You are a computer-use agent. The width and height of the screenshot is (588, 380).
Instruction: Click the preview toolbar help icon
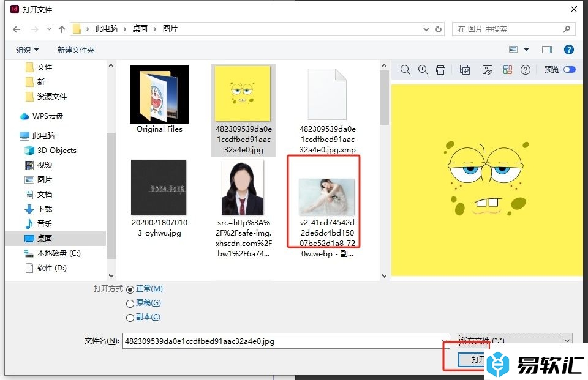526,70
